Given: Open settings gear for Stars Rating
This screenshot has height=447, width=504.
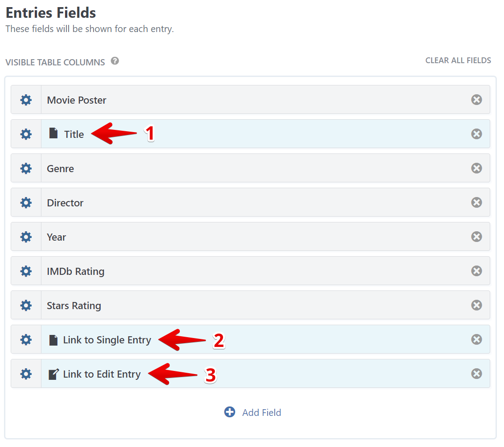Looking at the screenshot, I should pyautogui.click(x=26, y=305).
